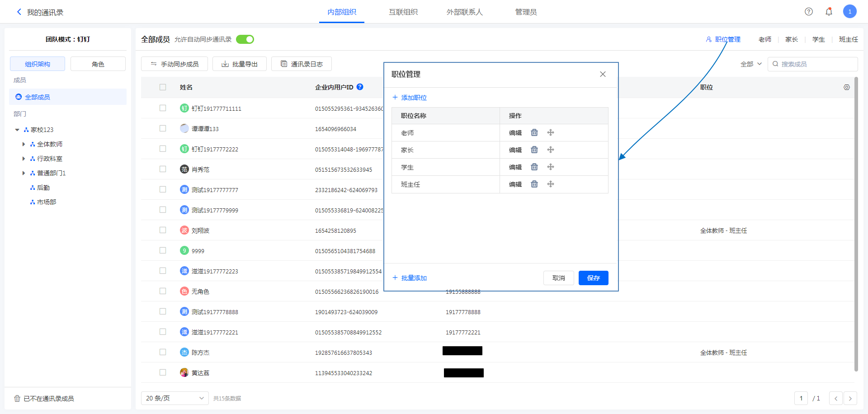Image resolution: width=868 pixels, height=414 pixels.
Task: Open column settings gear icon
Action: 847,87
